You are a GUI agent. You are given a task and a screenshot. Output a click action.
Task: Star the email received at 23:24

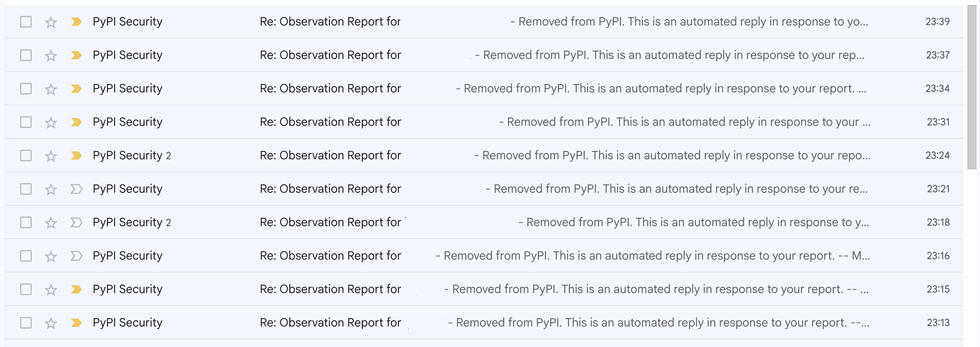(x=51, y=156)
